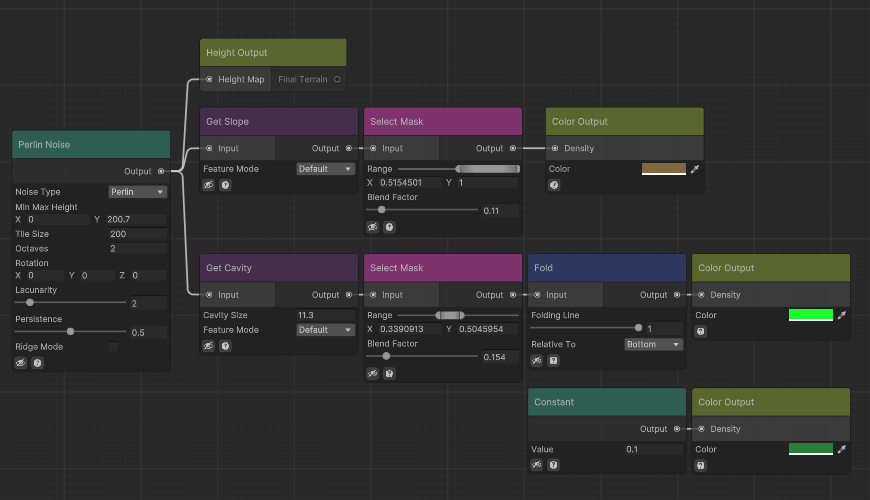
Task: Pick color with eyedropper beside brown swatch
Action: 695,169
